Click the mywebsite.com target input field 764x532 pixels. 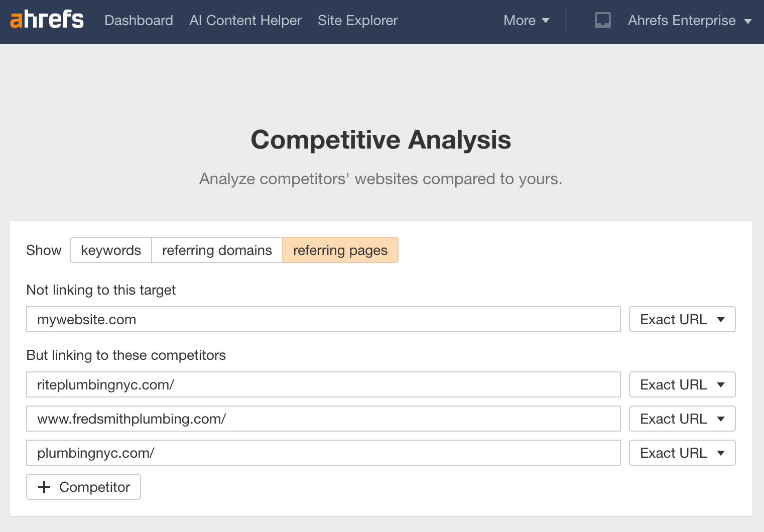pos(323,319)
